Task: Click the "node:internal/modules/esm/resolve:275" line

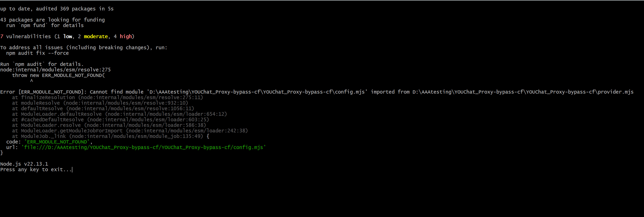Action: pos(55,70)
